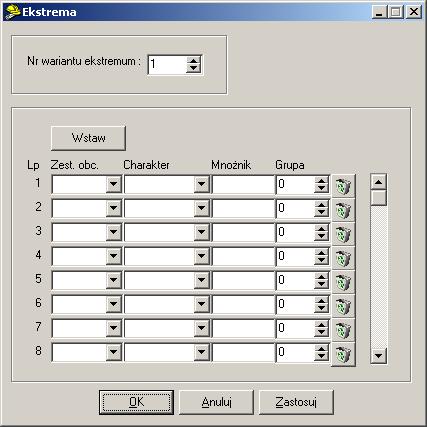Confirm with the OK button

point(136,402)
